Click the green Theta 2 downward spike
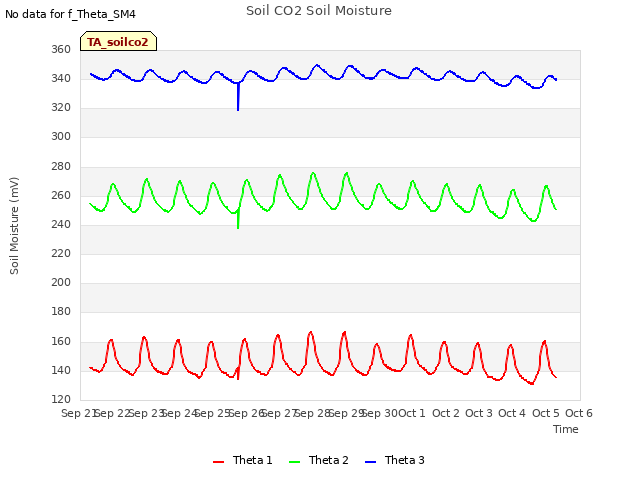The height and width of the screenshot is (480, 640). [238, 220]
